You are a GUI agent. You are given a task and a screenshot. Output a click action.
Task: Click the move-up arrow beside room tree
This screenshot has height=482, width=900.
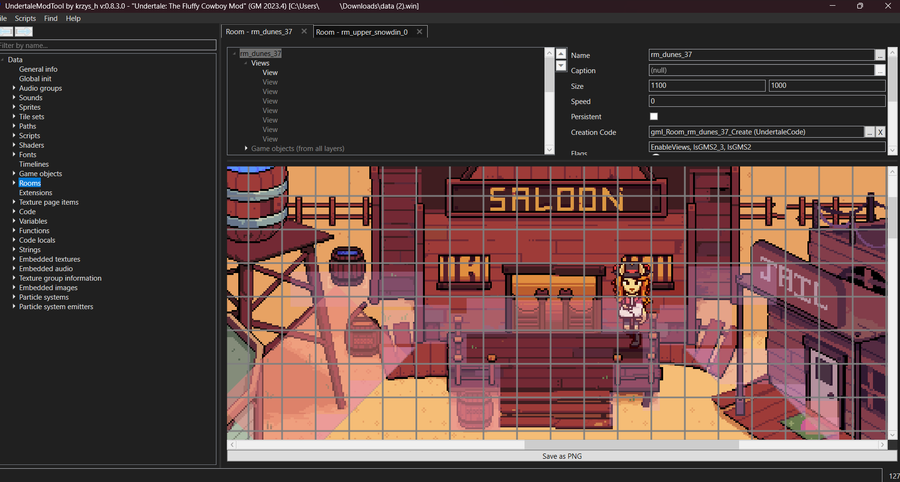[x=561, y=53]
